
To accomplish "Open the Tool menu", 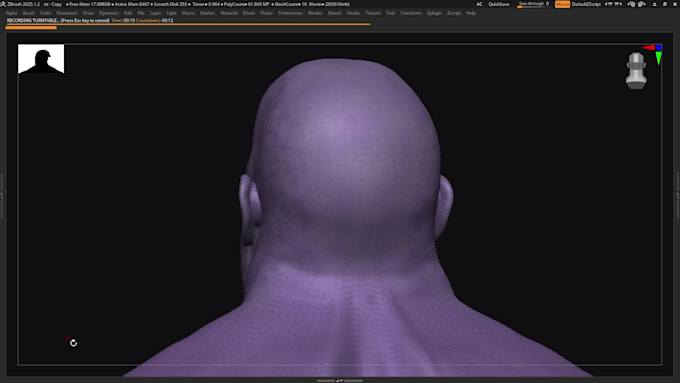I will pyautogui.click(x=390, y=13).
